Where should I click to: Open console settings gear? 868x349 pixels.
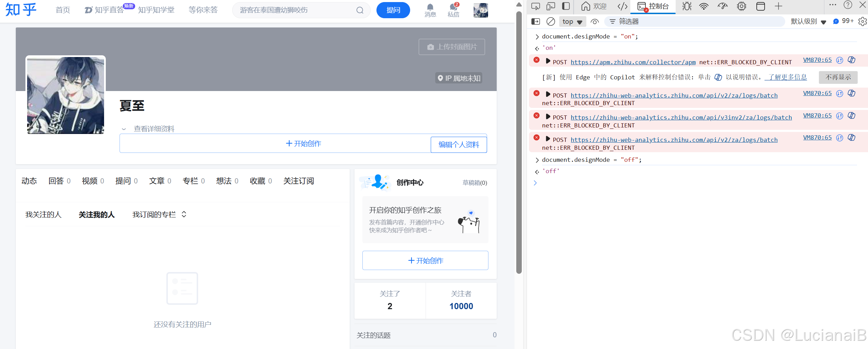[863, 22]
